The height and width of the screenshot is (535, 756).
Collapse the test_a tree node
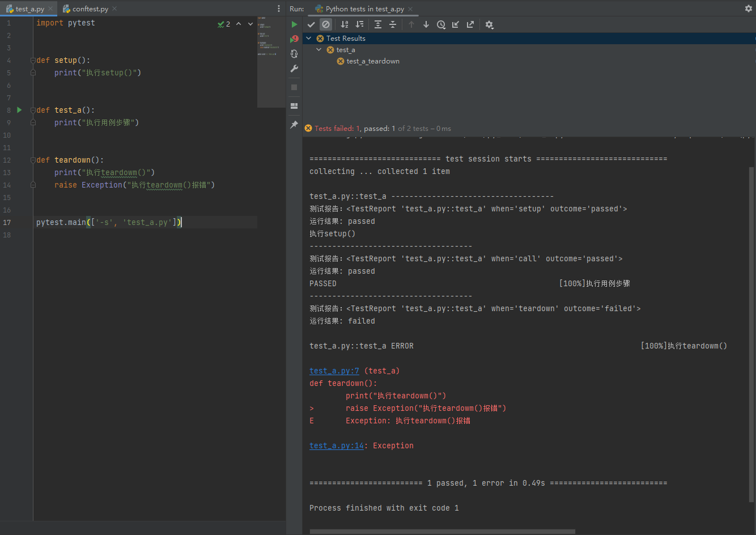(319, 50)
